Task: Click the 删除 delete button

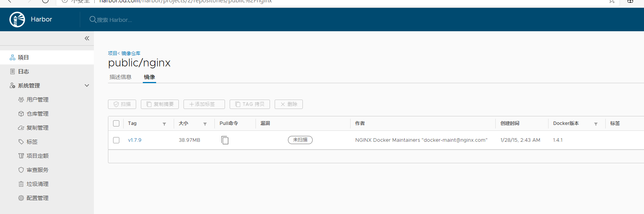Action: (x=289, y=104)
